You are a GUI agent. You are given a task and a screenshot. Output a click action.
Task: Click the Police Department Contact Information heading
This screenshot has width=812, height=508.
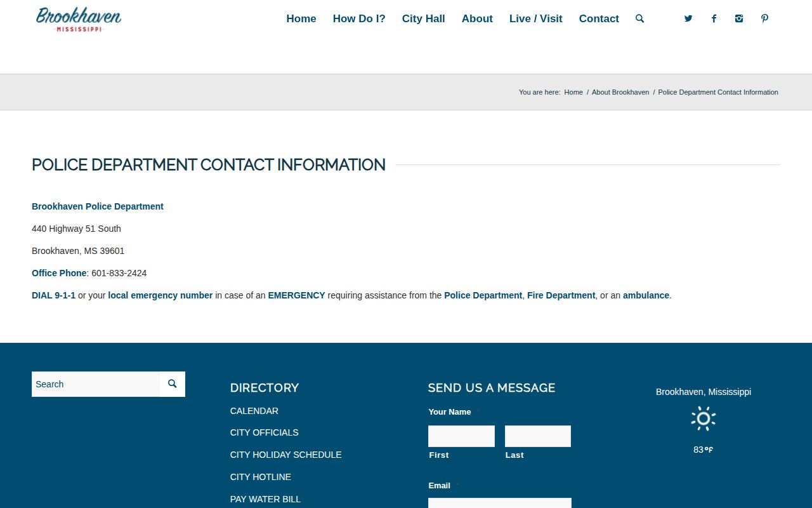pos(209,164)
